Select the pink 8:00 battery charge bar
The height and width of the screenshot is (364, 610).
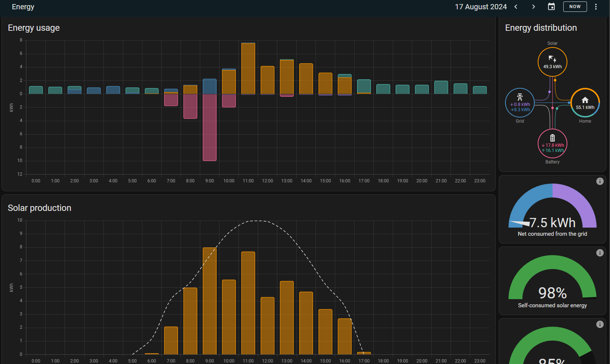point(190,106)
